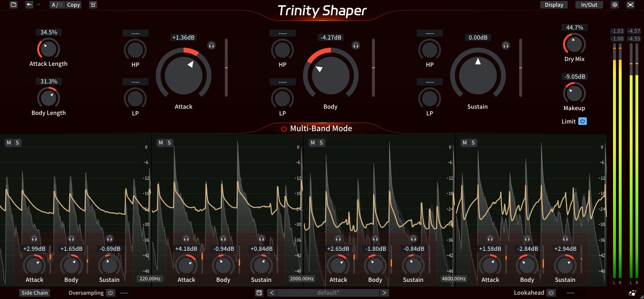Select next preset with right arrow
This screenshot has width=644, height=299.
(x=384, y=293)
